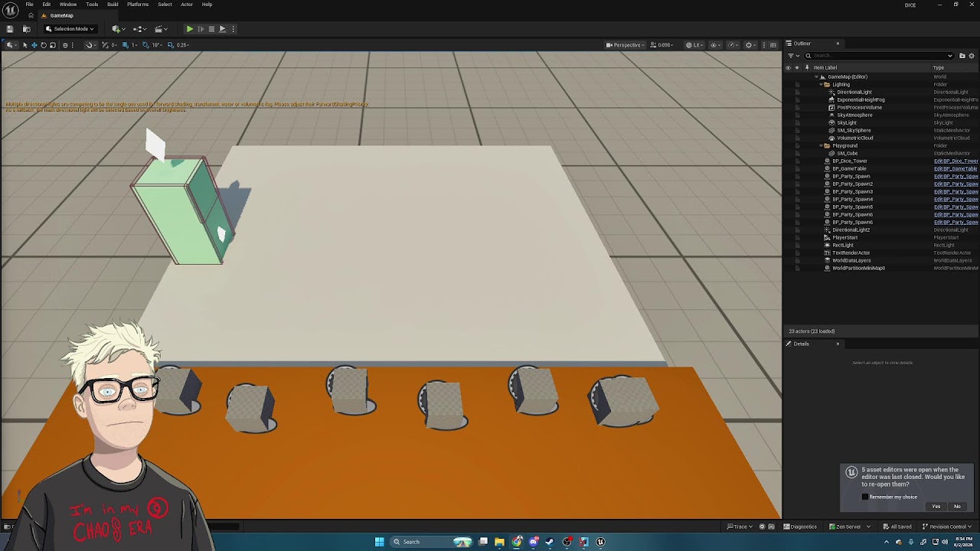
Task: Open the Window menu
Action: click(68, 5)
